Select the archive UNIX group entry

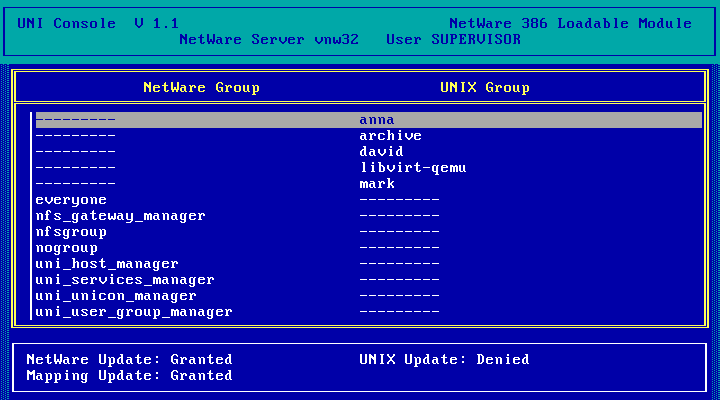[x=369, y=136]
